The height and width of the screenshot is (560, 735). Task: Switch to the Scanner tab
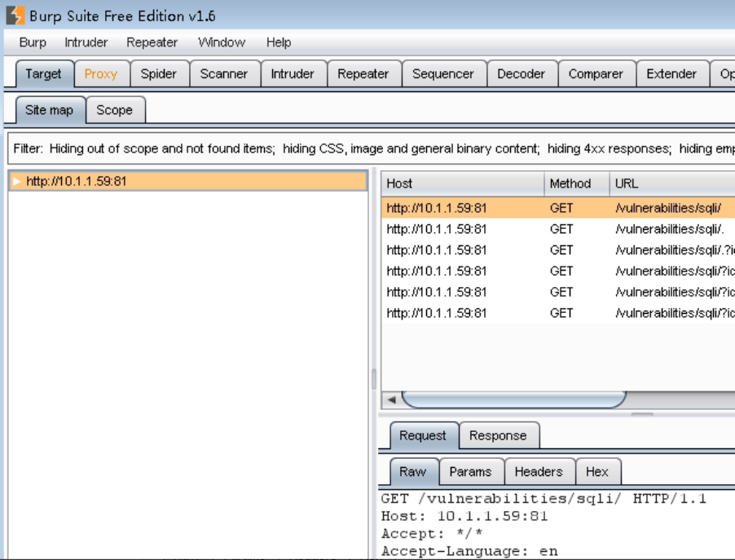click(224, 74)
